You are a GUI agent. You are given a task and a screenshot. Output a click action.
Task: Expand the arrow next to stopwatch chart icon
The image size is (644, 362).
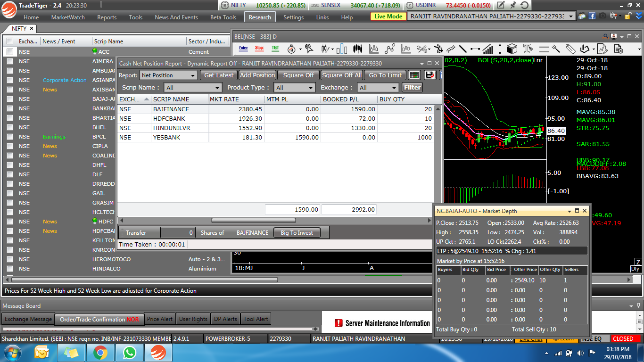click(300, 49)
